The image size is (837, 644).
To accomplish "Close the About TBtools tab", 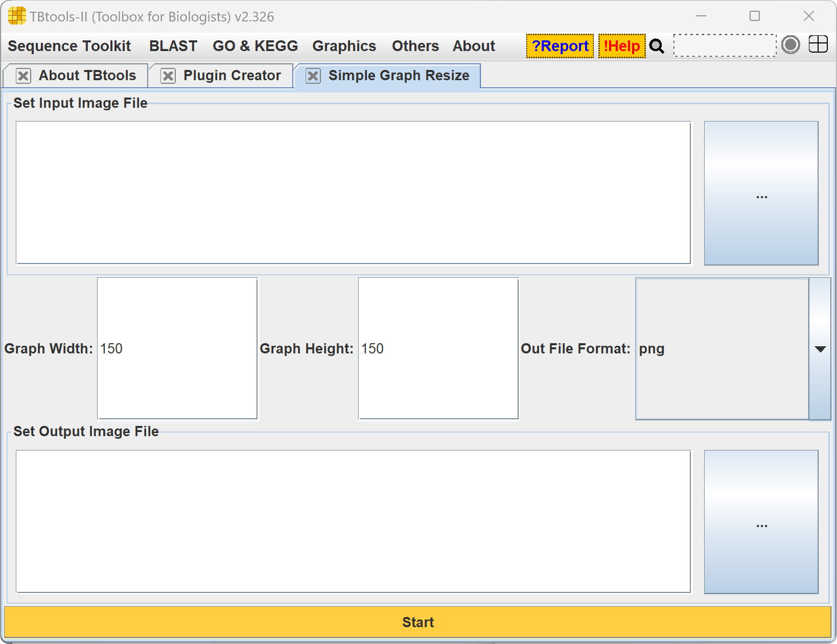I will (24, 76).
